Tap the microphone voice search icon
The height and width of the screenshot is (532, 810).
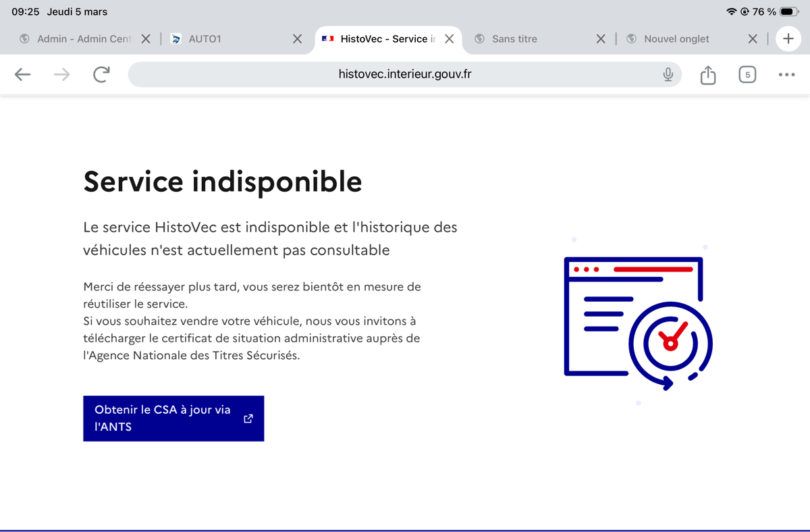(668, 74)
